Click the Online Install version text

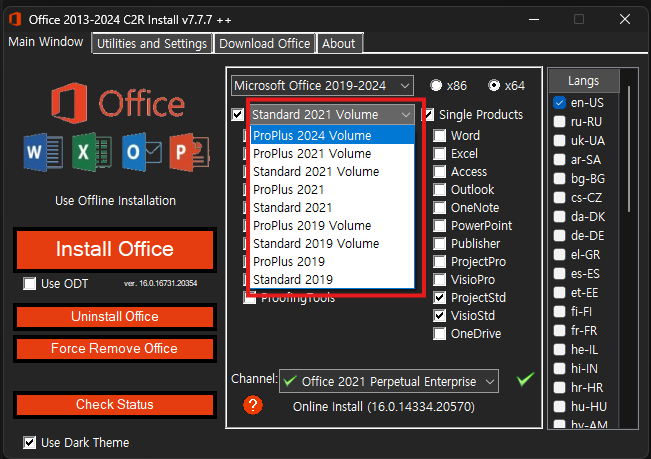tap(384, 407)
